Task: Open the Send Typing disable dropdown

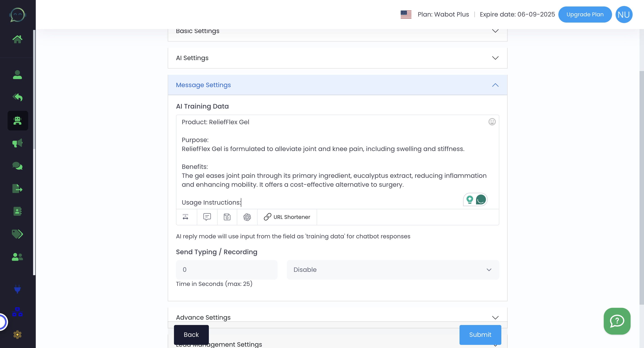Action: (x=392, y=270)
